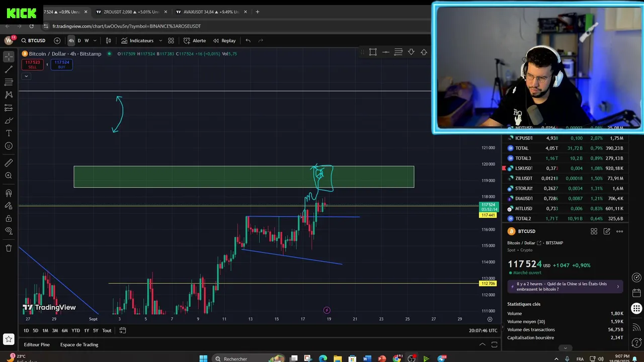Select the W weekly timeframe
644x362 pixels.
87,41
